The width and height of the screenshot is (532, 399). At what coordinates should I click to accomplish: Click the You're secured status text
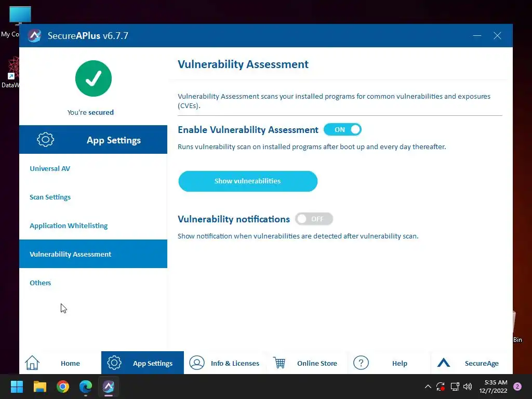pyautogui.click(x=90, y=112)
